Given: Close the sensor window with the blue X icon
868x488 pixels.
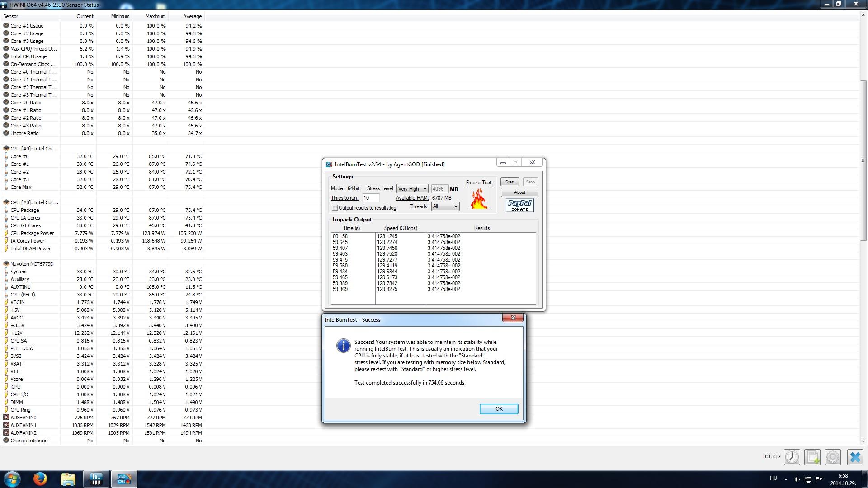Looking at the screenshot, I should [x=855, y=457].
